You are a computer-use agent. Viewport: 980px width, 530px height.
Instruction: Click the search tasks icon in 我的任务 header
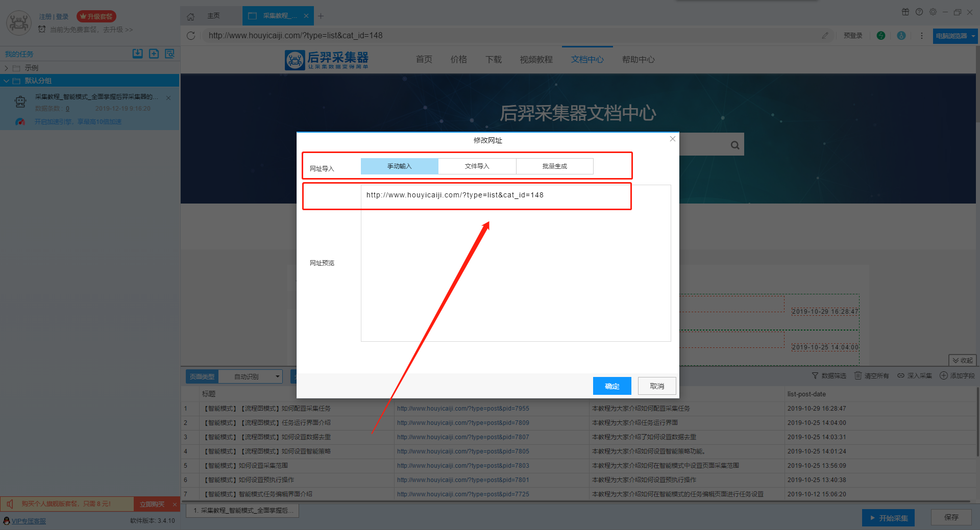pyautogui.click(x=170, y=54)
